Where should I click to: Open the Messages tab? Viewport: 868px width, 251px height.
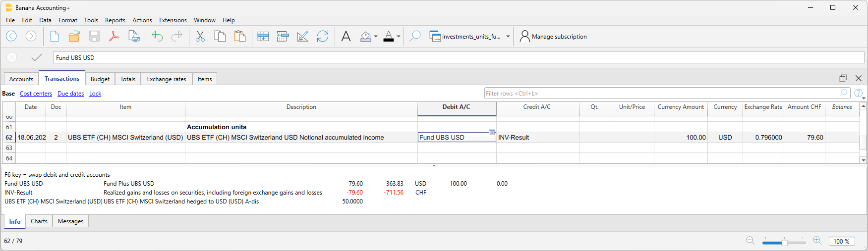pyautogui.click(x=71, y=221)
